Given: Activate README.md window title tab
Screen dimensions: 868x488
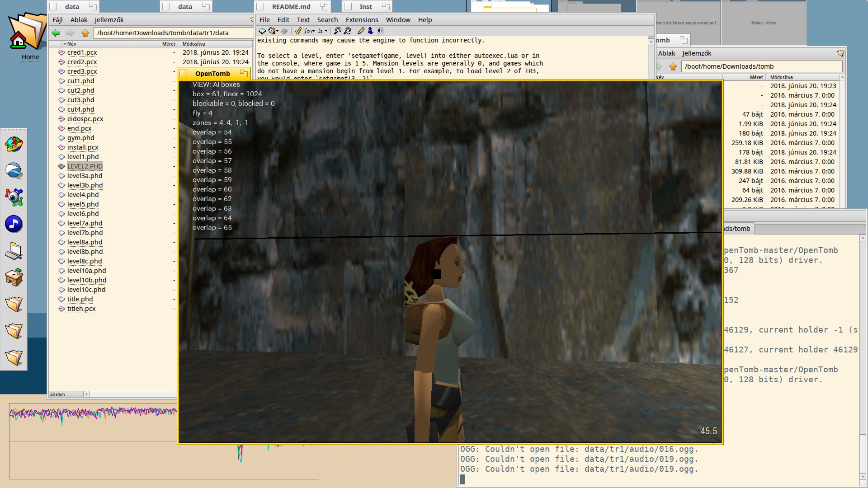Looking at the screenshot, I should tap(291, 7).
